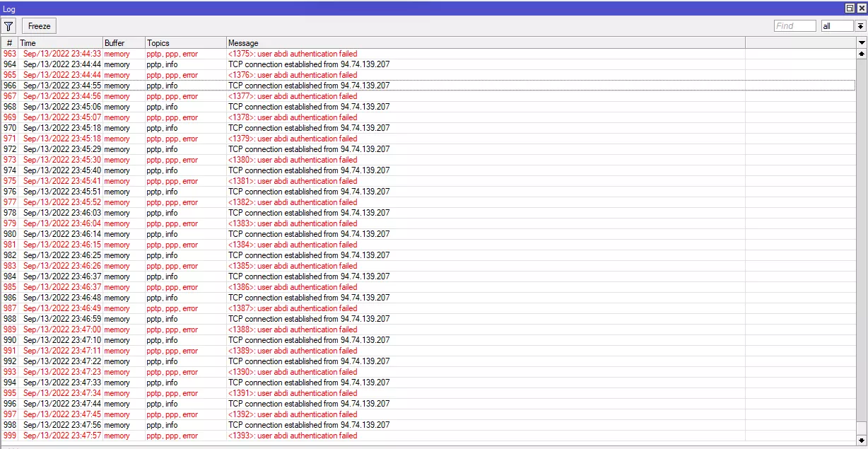This screenshot has width=868, height=449.
Task: Click message '<1392>: user abdi authentication failed'
Action: click(293, 414)
